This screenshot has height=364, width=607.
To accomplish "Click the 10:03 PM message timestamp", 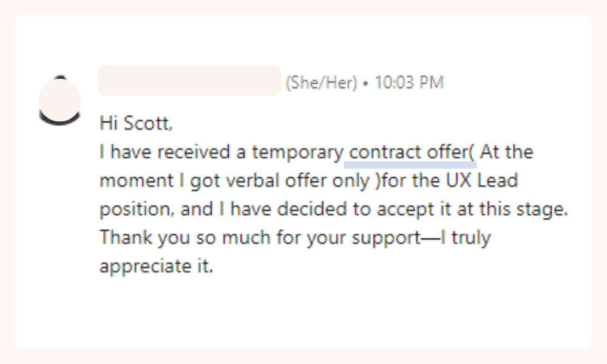I will tap(409, 83).
